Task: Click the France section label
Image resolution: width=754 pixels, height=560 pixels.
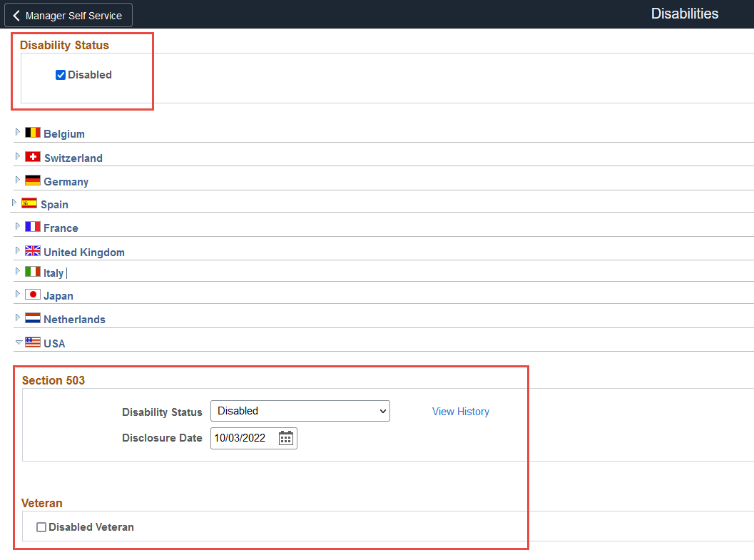Action: (x=61, y=228)
